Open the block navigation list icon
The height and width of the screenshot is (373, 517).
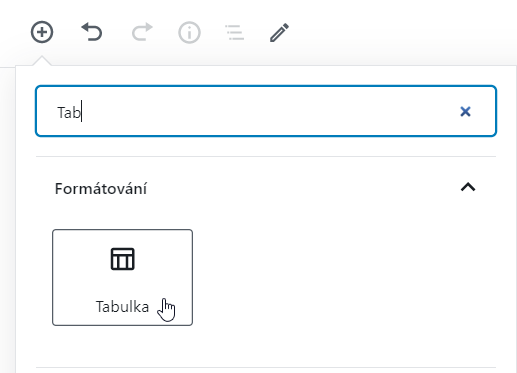coord(235,32)
